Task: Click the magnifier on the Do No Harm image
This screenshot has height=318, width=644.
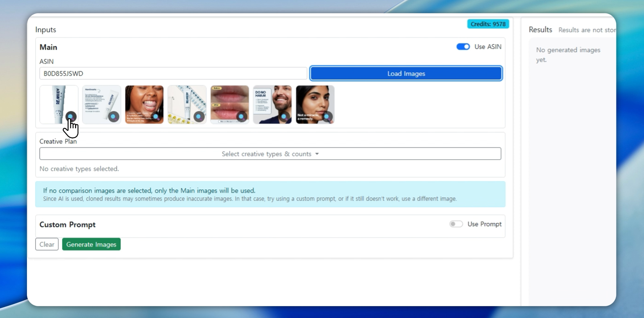Action: coord(284,117)
